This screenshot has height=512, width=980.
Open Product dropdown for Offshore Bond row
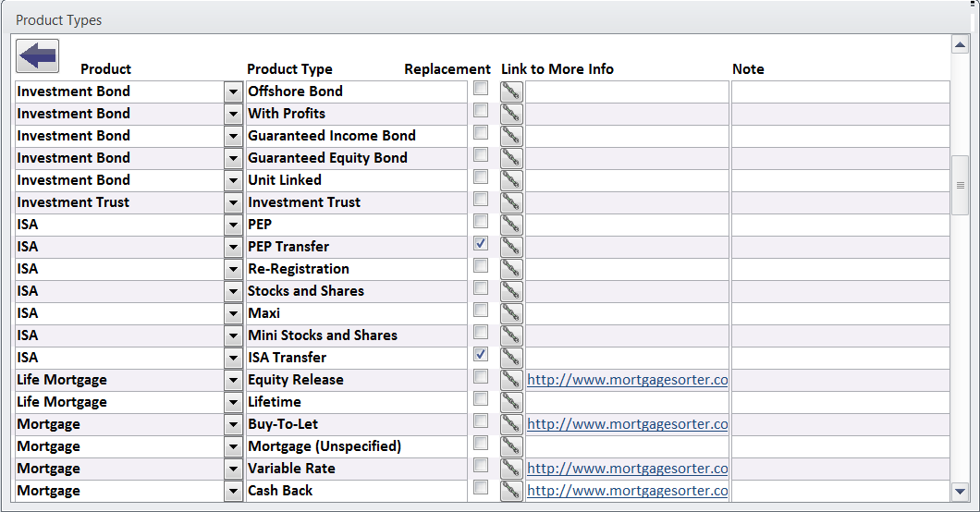click(x=233, y=91)
